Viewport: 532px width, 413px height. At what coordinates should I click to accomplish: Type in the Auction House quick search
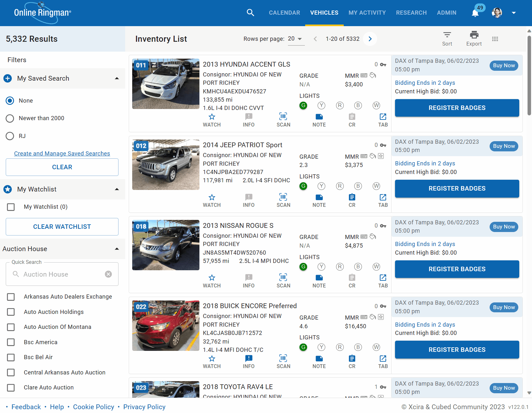pyautogui.click(x=62, y=274)
